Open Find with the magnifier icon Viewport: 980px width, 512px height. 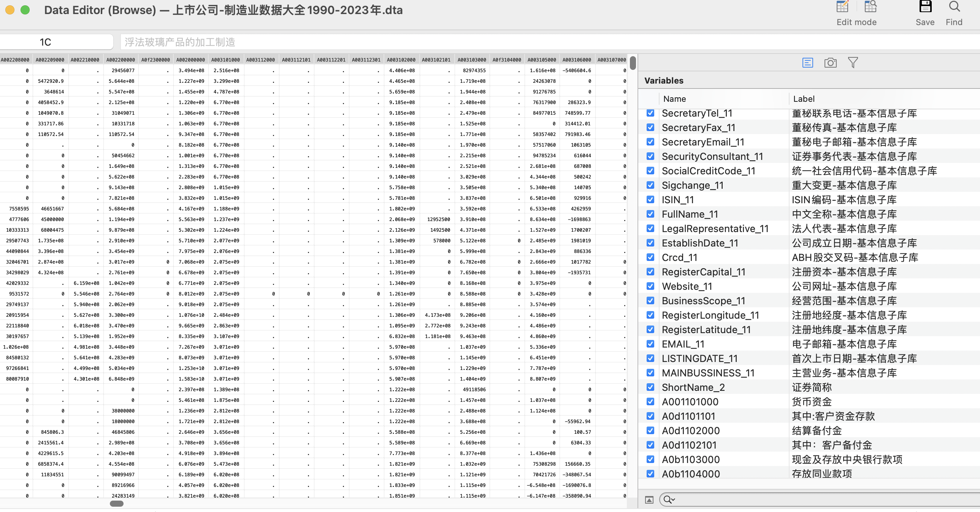point(954,7)
